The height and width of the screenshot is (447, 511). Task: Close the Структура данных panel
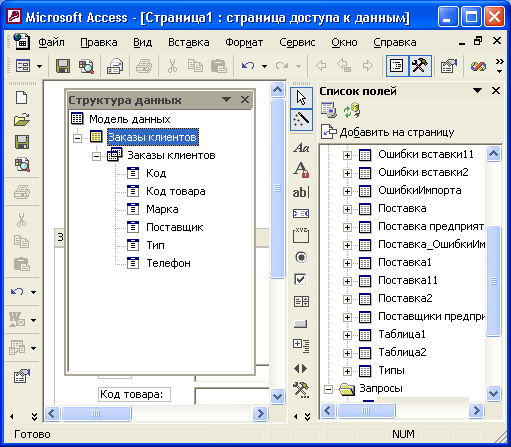click(x=245, y=99)
